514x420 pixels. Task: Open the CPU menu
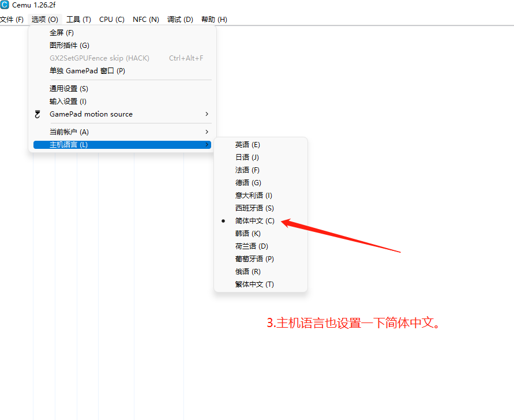click(111, 19)
